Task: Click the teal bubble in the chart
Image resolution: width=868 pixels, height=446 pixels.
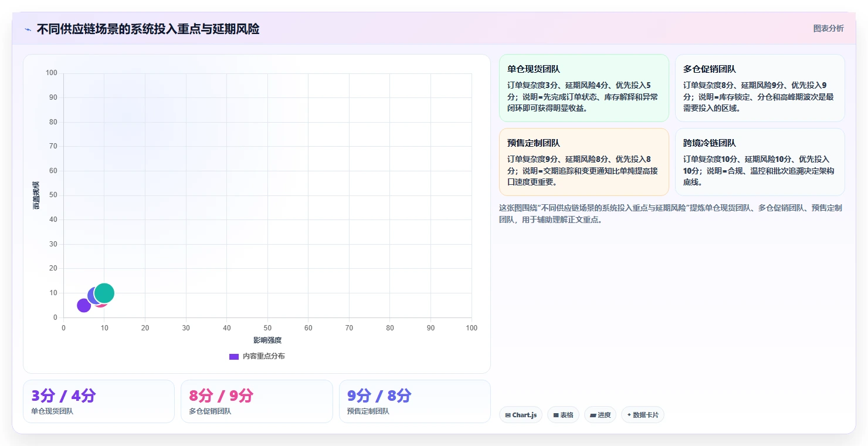Action: (x=104, y=293)
